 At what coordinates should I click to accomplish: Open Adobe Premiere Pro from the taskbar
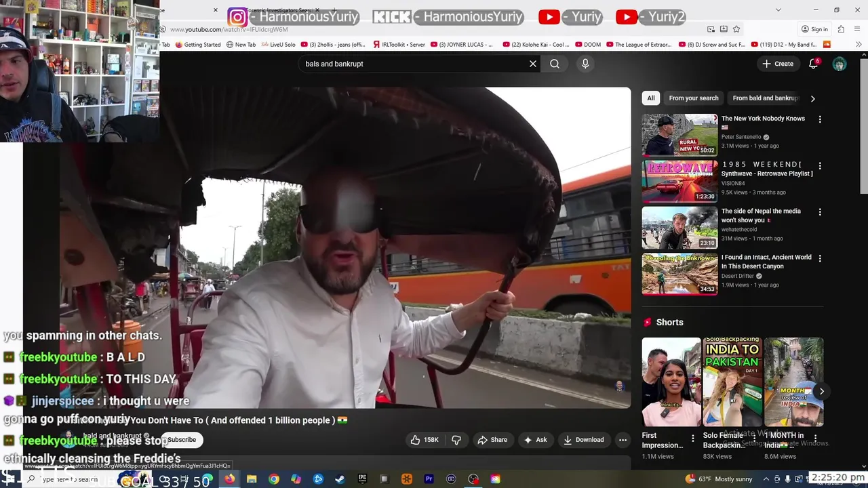point(429,479)
